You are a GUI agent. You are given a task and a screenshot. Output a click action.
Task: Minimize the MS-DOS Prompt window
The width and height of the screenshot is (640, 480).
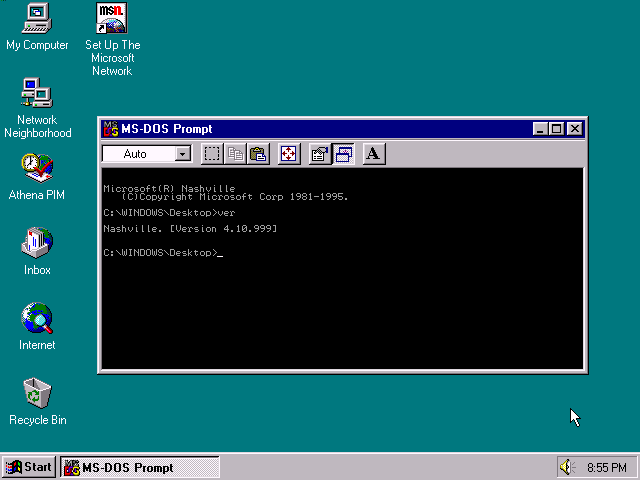point(540,129)
